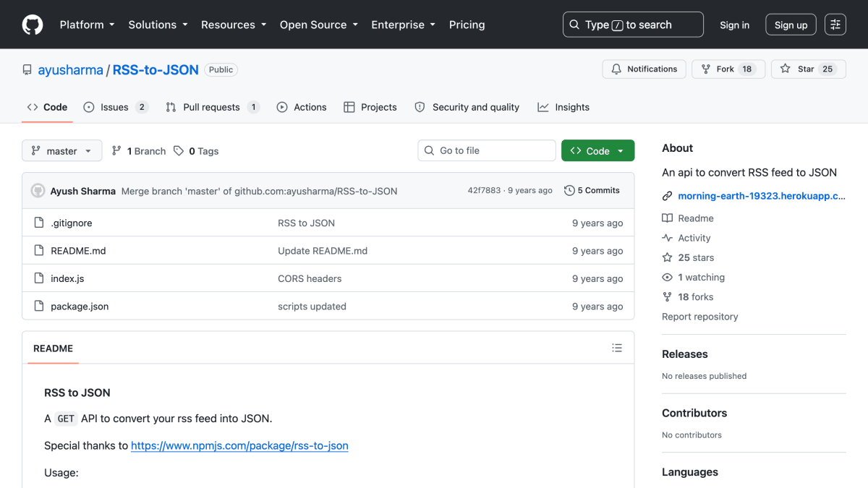Open the 'CORS headers' commit message

click(x=310, y=278)
